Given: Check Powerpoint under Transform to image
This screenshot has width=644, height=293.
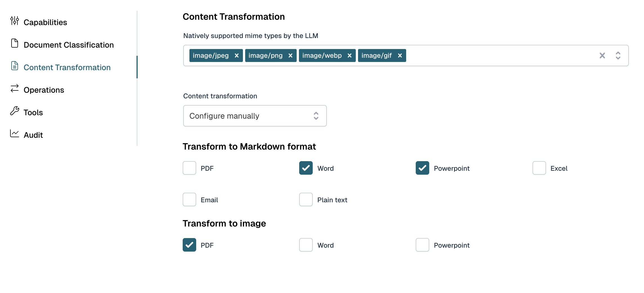Looking at the screenshot, I should pyautogui.click(x=422, y=245).
